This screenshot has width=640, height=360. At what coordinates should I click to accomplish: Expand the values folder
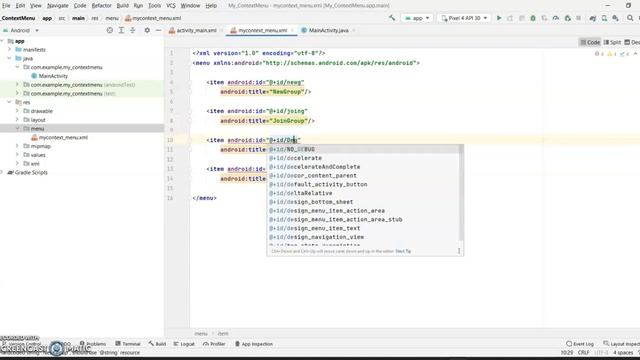pos(17,155)
